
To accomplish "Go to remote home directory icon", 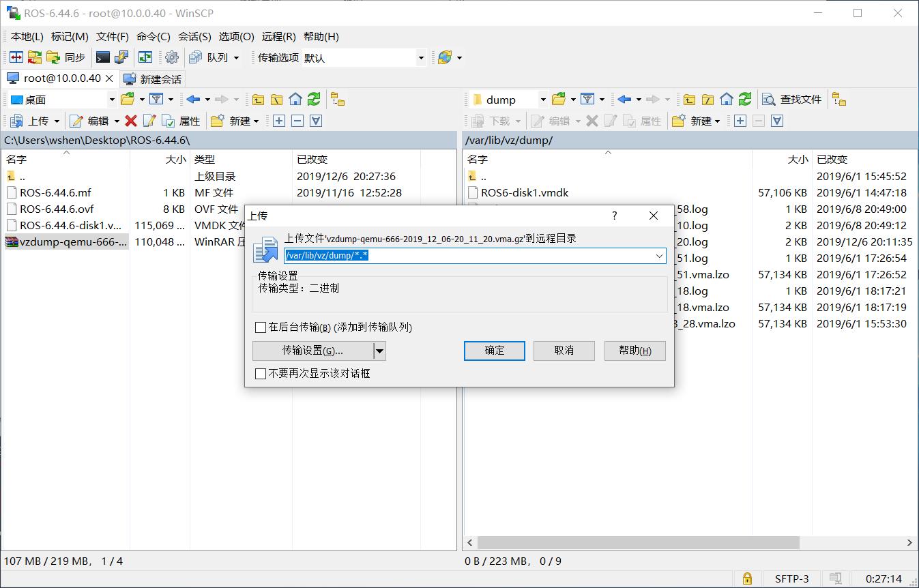I will pos(726,99).
